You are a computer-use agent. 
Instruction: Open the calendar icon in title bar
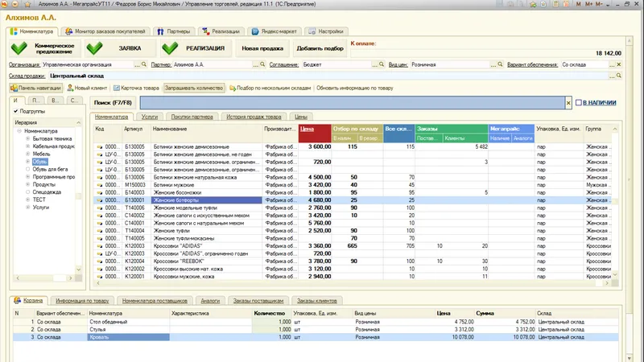point(566,4)
